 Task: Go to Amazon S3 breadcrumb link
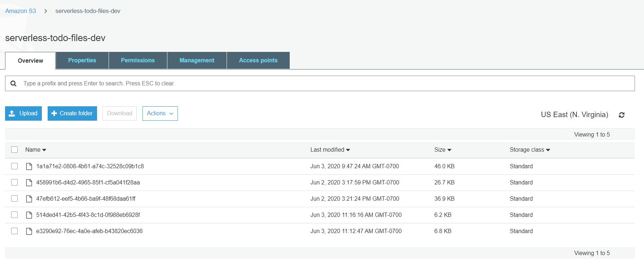coord(21,11)
